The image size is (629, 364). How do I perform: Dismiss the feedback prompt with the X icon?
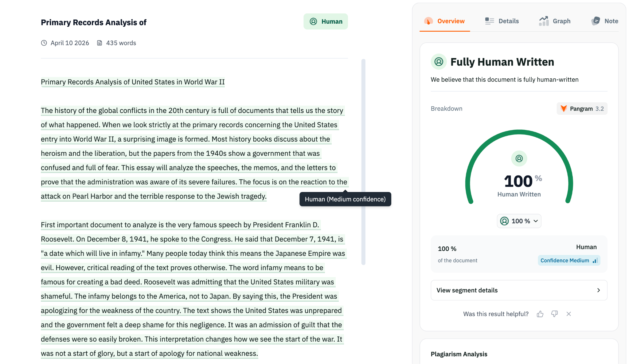point(568,314)
